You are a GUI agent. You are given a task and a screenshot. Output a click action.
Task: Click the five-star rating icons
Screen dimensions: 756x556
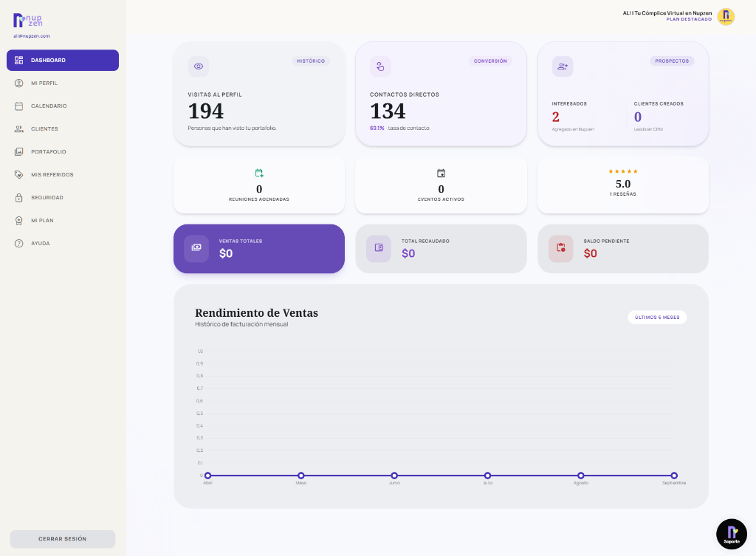[x=623, y=171]
